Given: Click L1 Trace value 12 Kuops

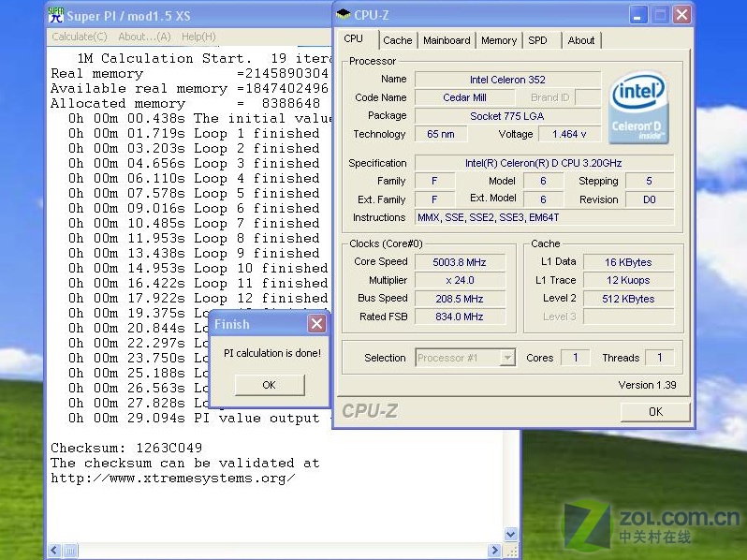Looking at the screenshot, I should (x=628, y=280).
